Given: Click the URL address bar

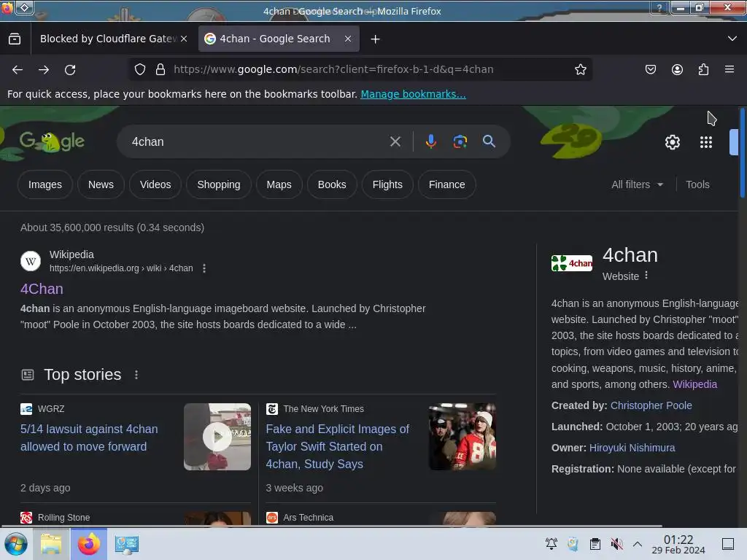Looking at the screenshot, I should click(x=362, y=69).
